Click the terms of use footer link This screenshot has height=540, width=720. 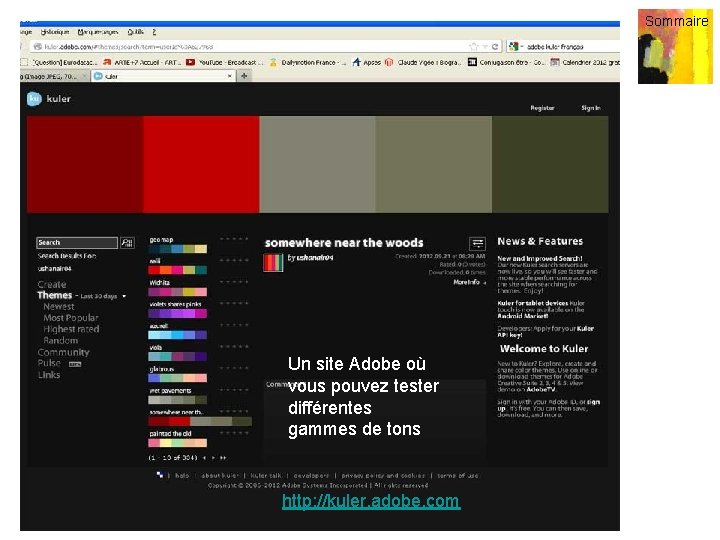point(457,475)
